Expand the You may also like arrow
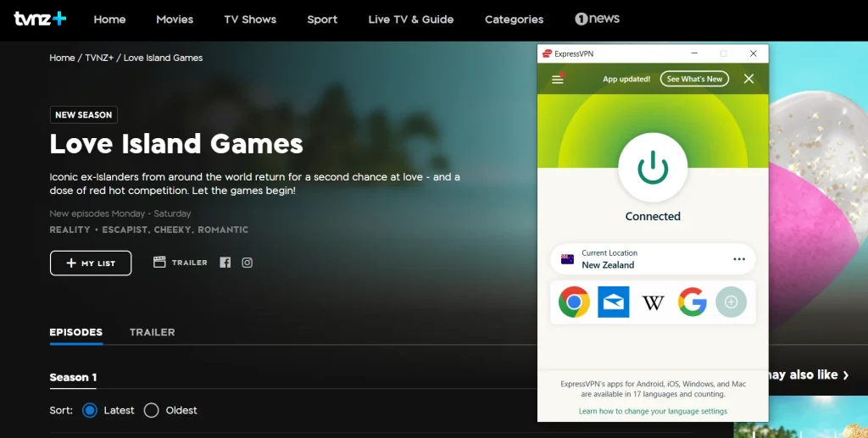Image resolution: width=868 pixels, height=438 pixels. click(846, 375)
